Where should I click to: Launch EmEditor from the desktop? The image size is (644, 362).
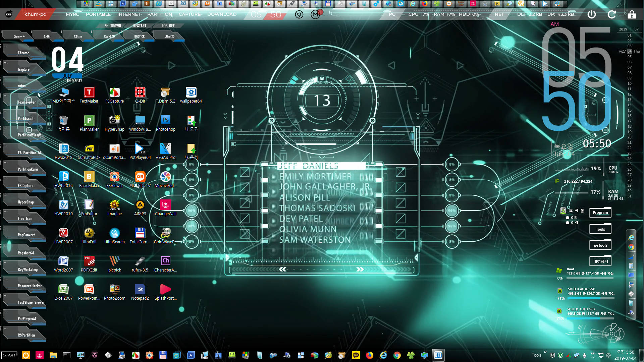pos(89,207)
